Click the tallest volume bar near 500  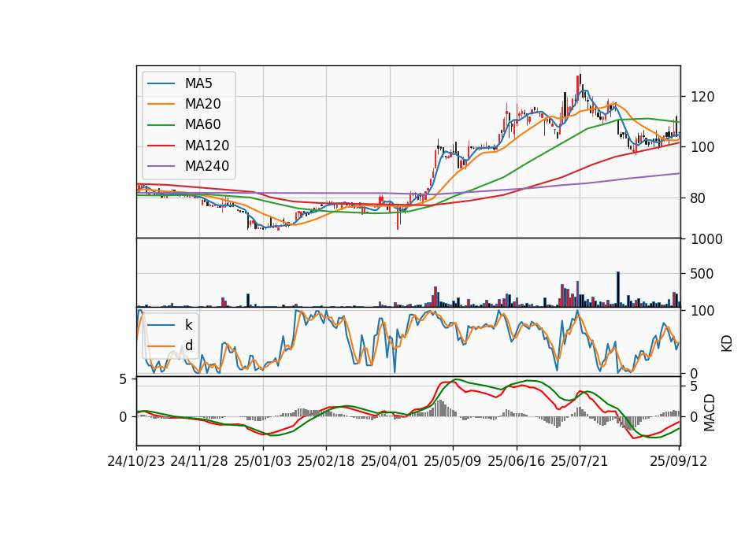pos(619,290)
